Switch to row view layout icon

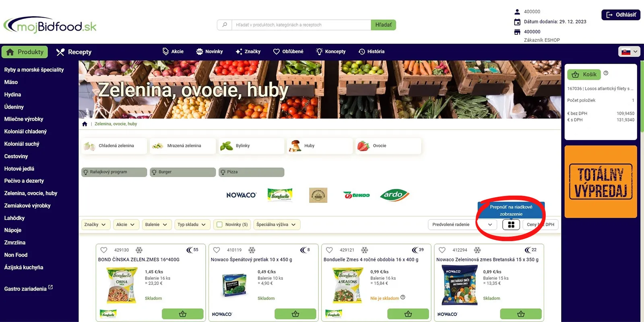tap(511, 225)
